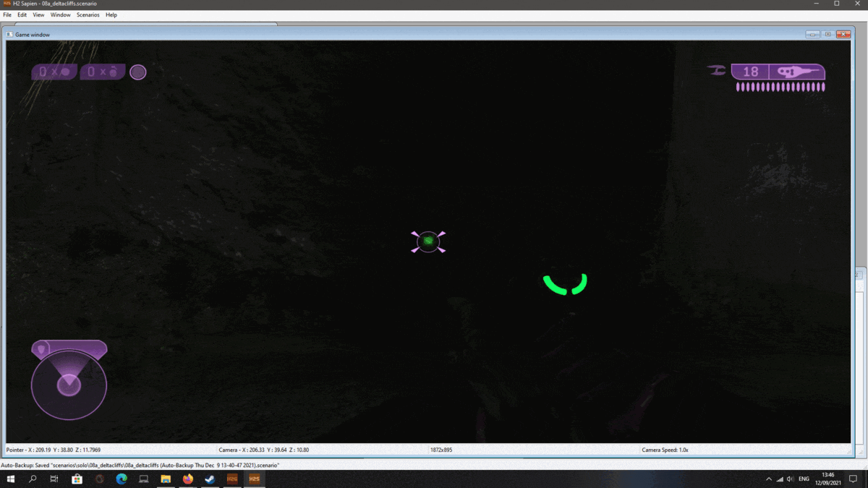Open network status in system tray
The width and height of the screenshot is (868, 488).
click(780, 479)
